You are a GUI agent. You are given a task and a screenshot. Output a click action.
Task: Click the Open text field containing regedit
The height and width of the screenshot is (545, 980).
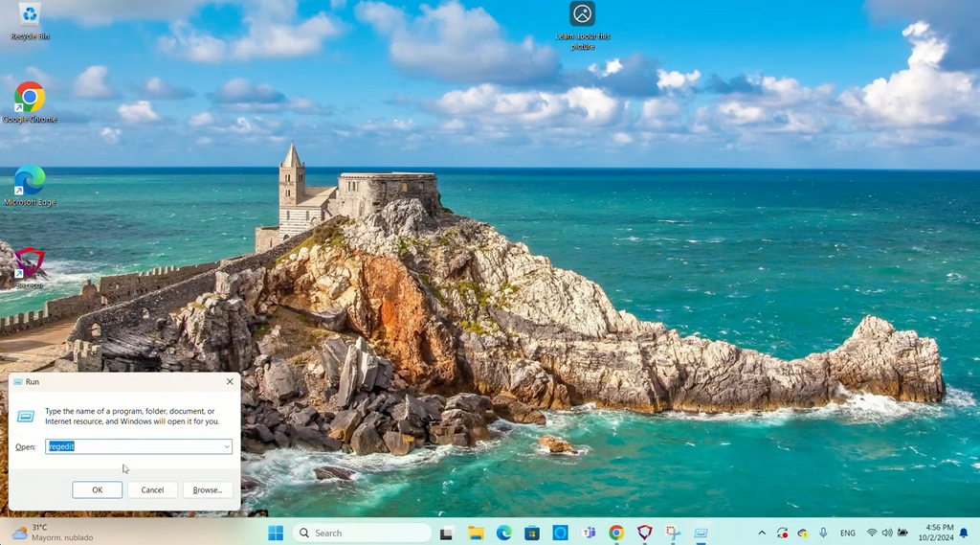click(134, 447)
